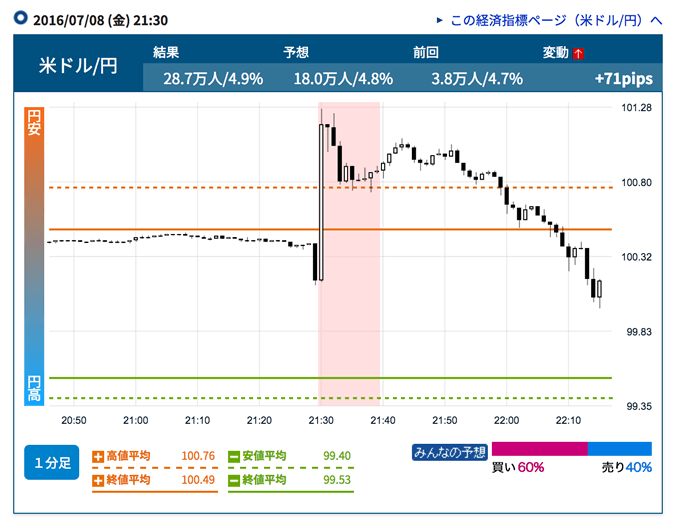The width and height of the screenshot is (678, 525).
Task: Click the 予想 value 18.0万人/4.8%
Action: point(343,79)
